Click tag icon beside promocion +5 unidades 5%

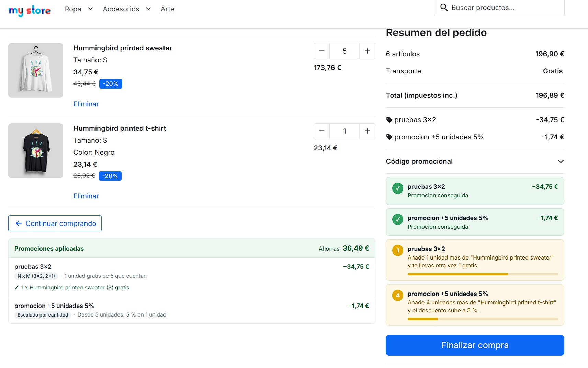pos(389,137)
